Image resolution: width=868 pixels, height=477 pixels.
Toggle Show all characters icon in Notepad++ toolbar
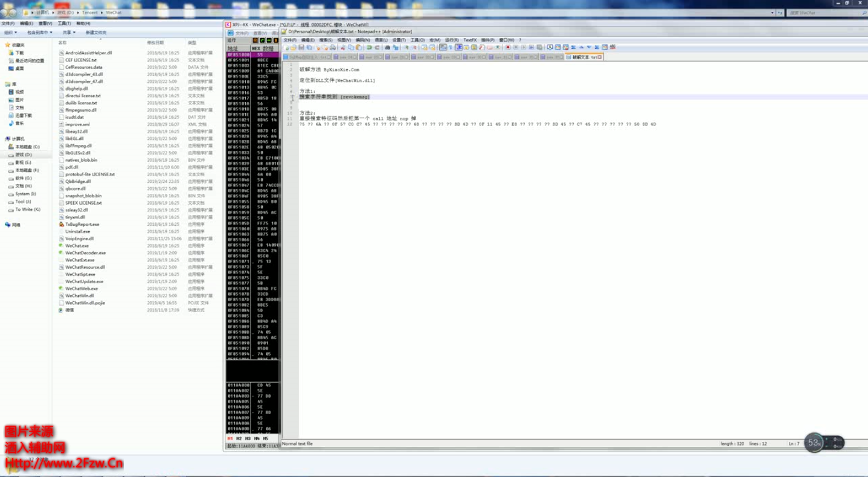coord(451,47)
